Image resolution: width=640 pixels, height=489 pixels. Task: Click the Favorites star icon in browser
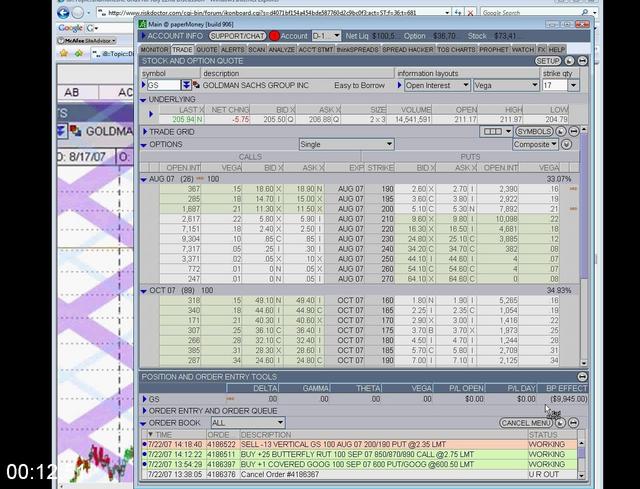[x=64, y=53]
